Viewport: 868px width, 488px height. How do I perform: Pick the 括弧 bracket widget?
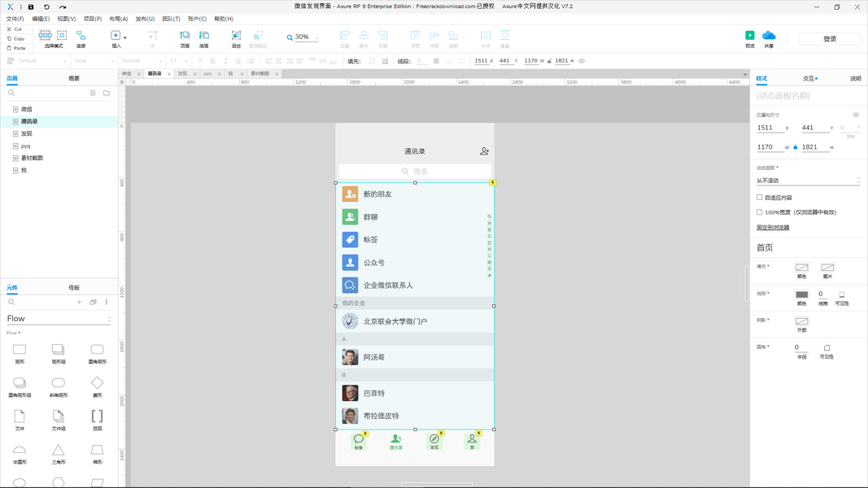click(x=97, y=420)
